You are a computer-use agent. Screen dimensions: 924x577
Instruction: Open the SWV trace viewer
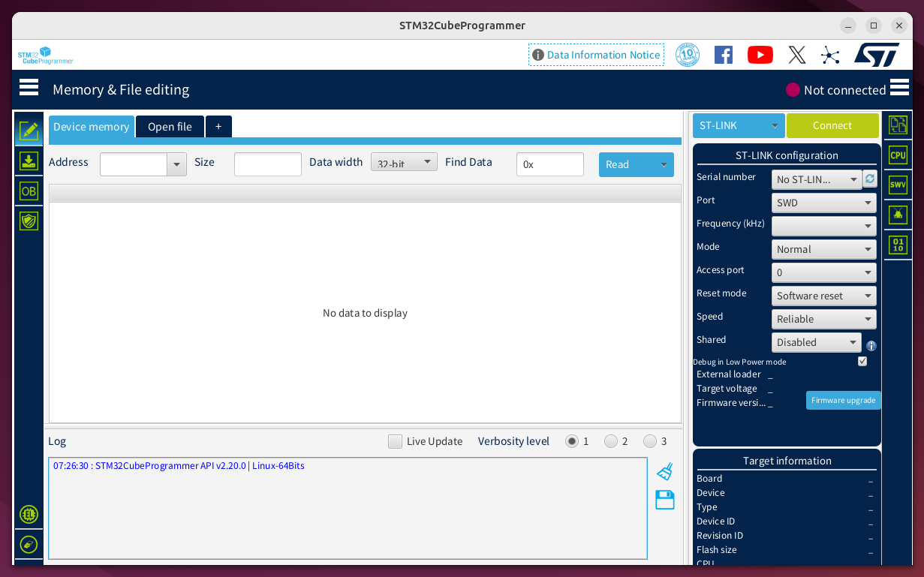898,185
